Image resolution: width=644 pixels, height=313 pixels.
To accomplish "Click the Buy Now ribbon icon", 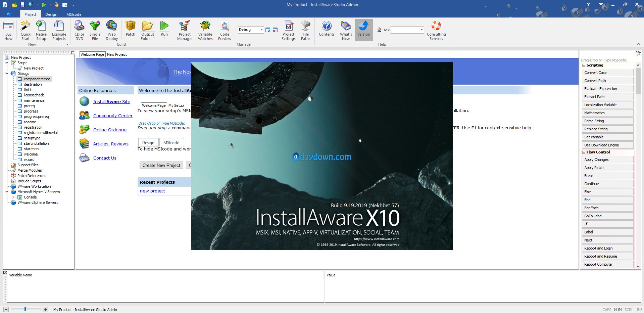I will pyautogui.click(x=8, y=30).
